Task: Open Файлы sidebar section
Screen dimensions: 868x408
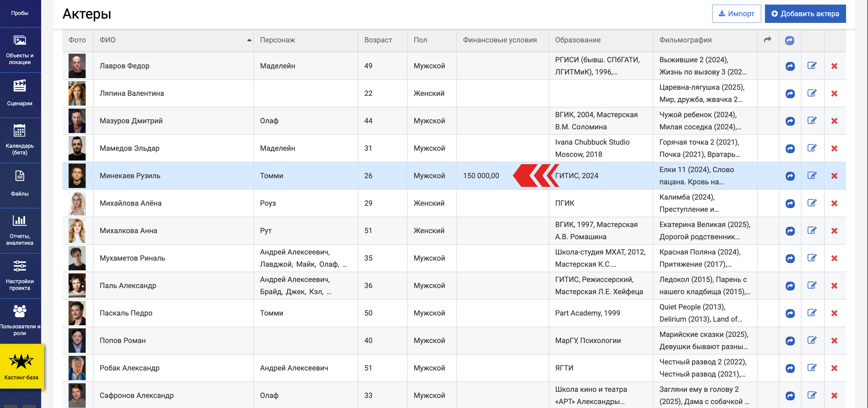Action: (x=20, y=186)
